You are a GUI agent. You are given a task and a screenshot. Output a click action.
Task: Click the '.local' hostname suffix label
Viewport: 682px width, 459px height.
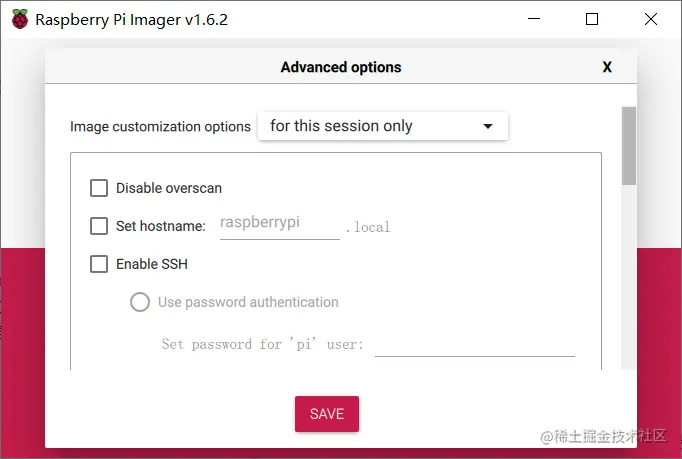(367, 227)
